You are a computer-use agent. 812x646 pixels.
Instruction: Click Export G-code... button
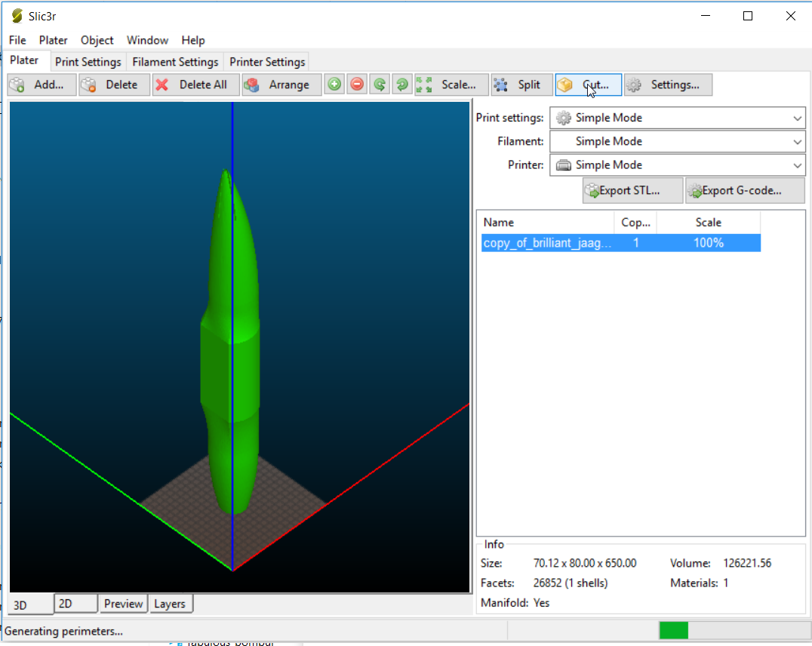pos(745,191)
